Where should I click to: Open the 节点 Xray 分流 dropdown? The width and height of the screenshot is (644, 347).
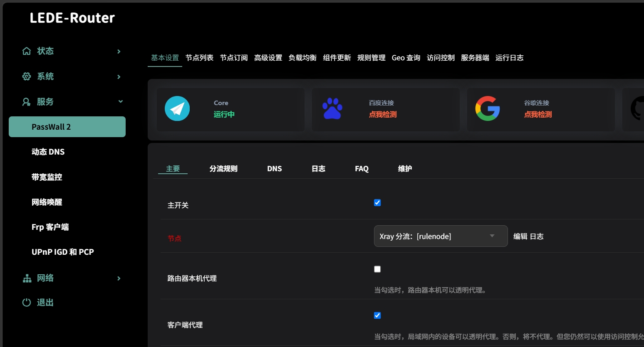(x=441, y=236)
